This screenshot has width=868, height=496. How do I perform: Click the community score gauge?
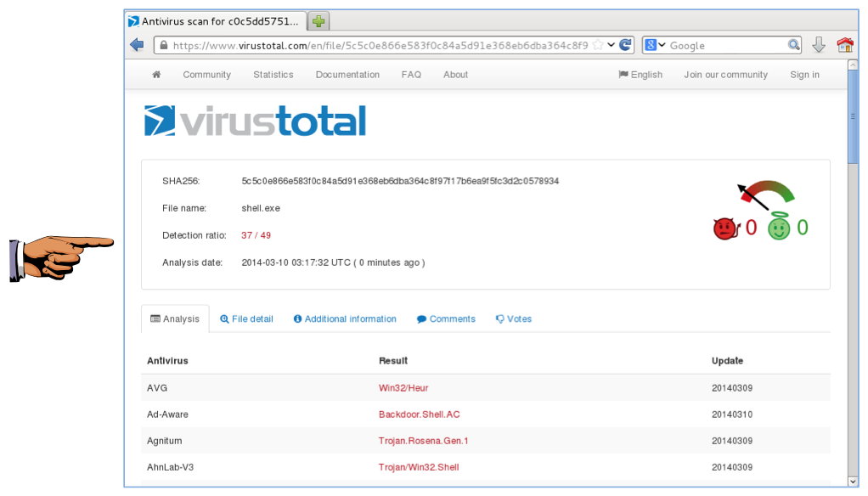click(x=767, y=195)
